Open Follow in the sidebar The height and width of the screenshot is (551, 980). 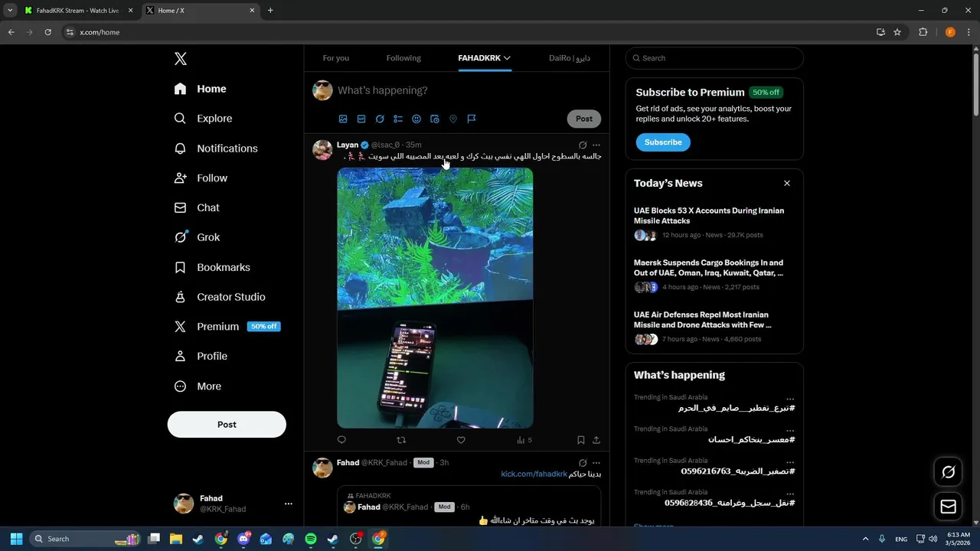[201, 178]
